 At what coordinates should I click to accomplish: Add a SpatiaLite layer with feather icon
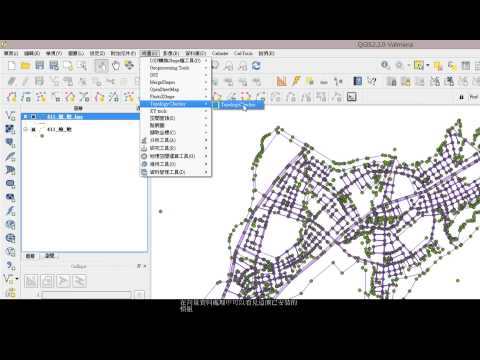10,156
